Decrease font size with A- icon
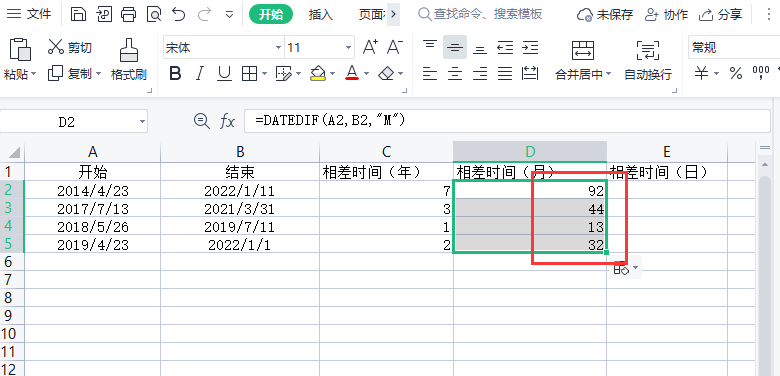Image resolution: width=780 pixels, height=376 pixels. (x=395, y=47)
